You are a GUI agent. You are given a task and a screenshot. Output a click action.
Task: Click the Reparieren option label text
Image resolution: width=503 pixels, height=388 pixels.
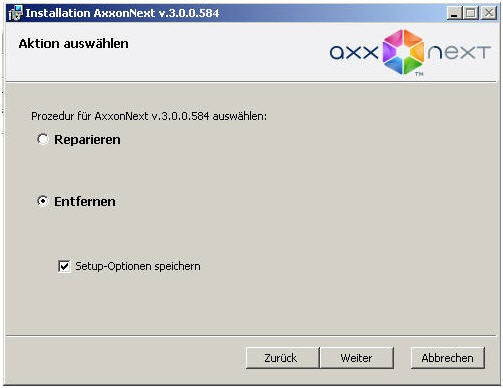tap(87, 140)
